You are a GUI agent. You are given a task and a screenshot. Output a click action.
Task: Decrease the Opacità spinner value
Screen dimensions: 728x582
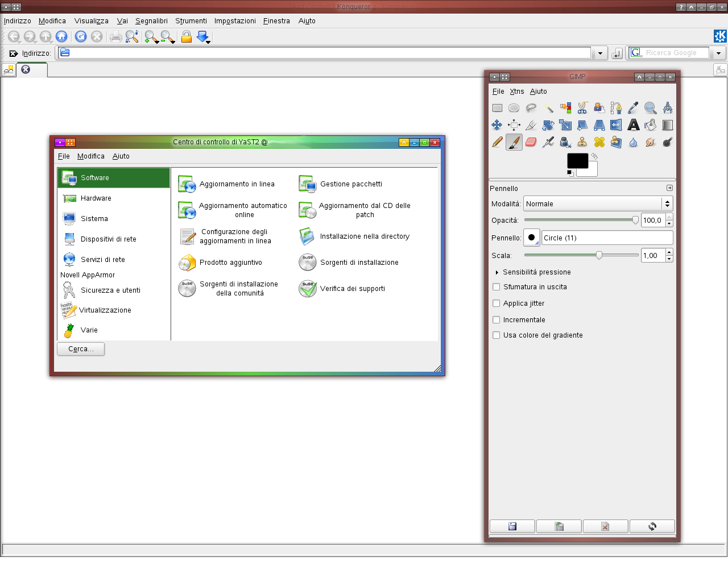(x=669, y=223)
